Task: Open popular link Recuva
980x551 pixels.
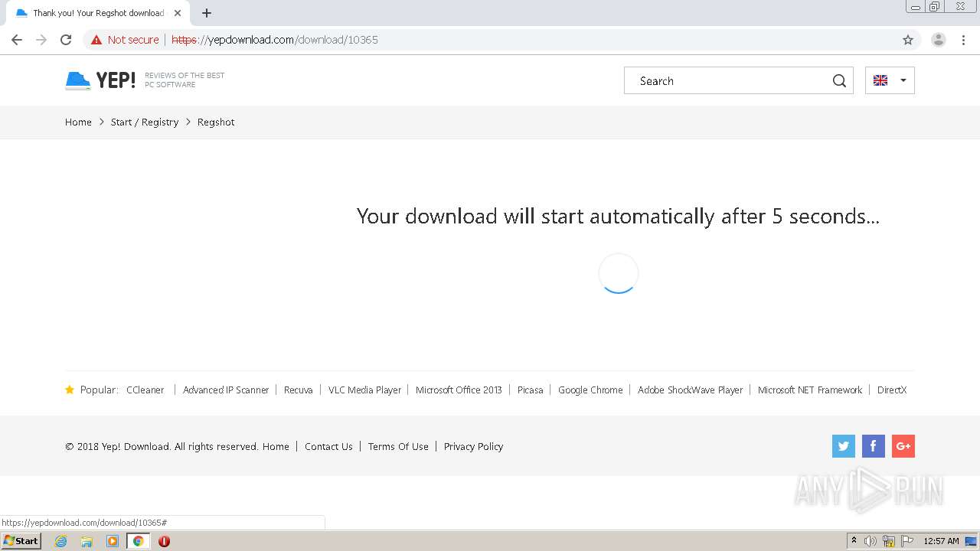Action: (x=299, y=390)
